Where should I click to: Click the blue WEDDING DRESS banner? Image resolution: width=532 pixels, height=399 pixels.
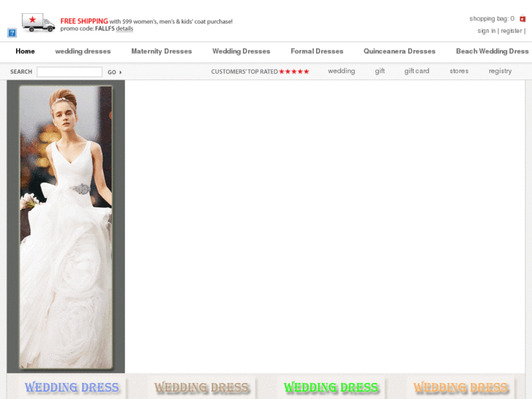point(72,387)
